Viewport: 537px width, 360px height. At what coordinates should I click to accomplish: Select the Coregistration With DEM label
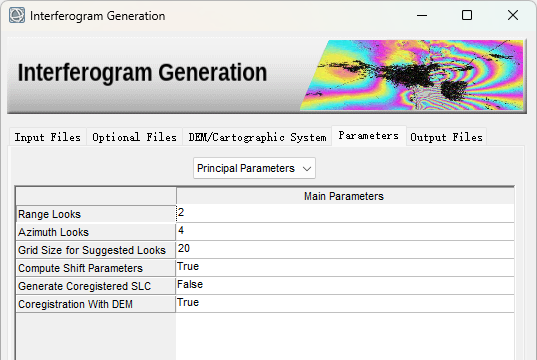(96, 304)
